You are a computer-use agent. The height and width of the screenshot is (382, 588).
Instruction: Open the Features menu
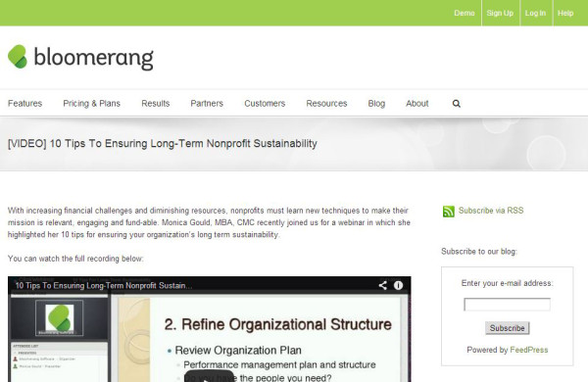coord(25,104)
